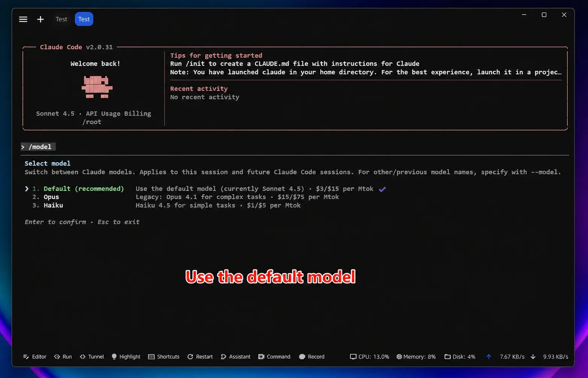Maximize the terminal window
The width and height of the screenshot is (588, 378).
pos(544,15)
